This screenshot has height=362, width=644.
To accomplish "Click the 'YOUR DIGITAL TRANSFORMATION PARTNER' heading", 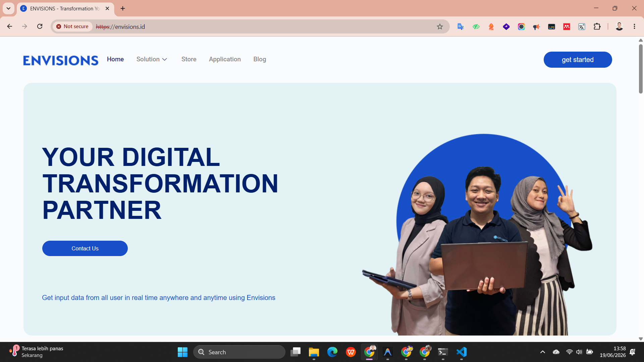I will [160, 183].
